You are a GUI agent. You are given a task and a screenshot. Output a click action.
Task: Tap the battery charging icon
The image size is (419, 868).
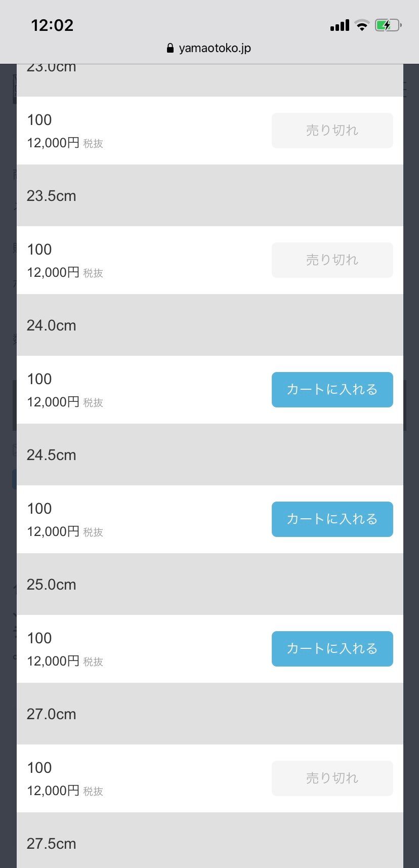tap(388, 25)
